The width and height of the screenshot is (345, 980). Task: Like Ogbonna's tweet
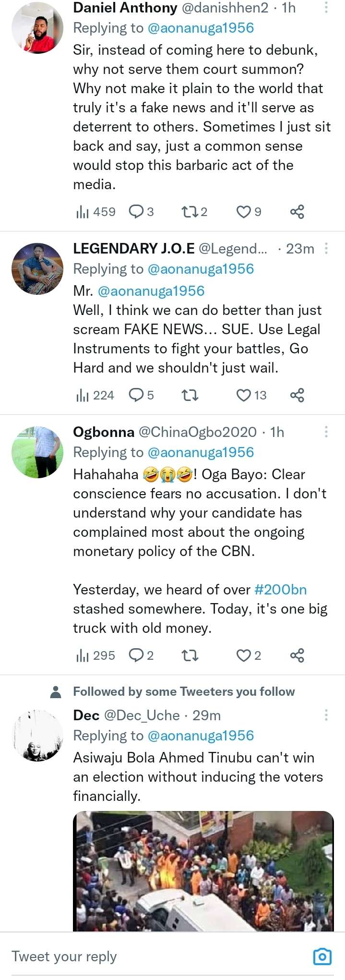click(x=244, y=655)
